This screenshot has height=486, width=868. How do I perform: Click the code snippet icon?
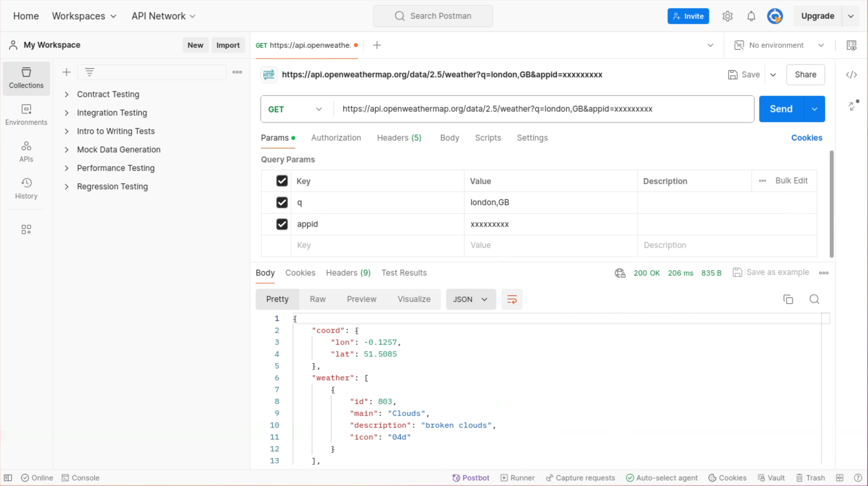851,75
